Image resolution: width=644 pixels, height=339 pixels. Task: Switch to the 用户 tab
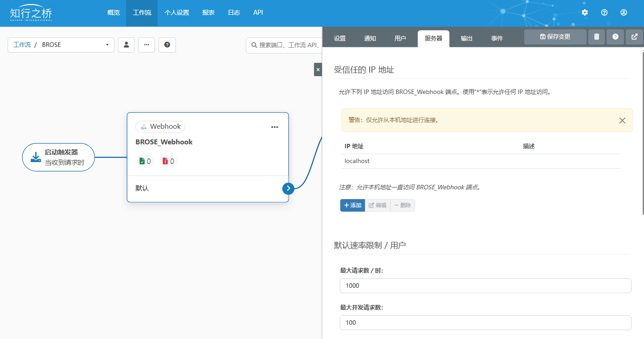pyautogui.click(x=400, y=38)
